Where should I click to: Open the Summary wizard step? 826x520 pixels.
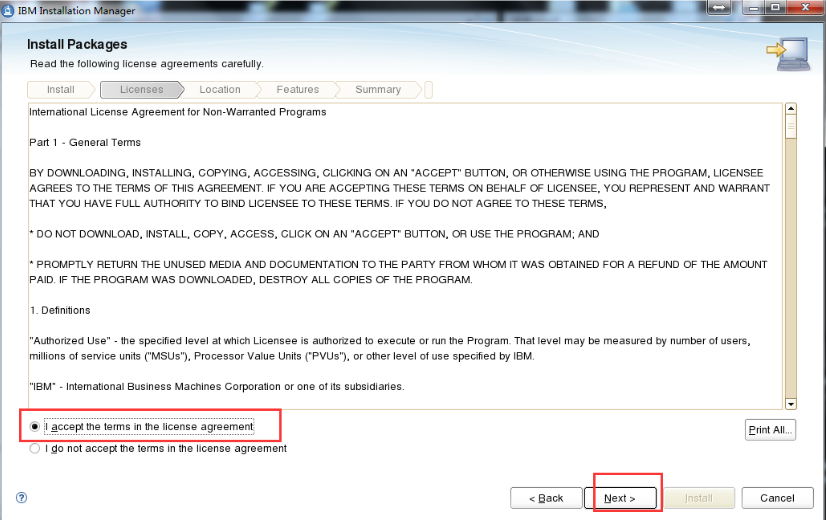coord(378,90)
